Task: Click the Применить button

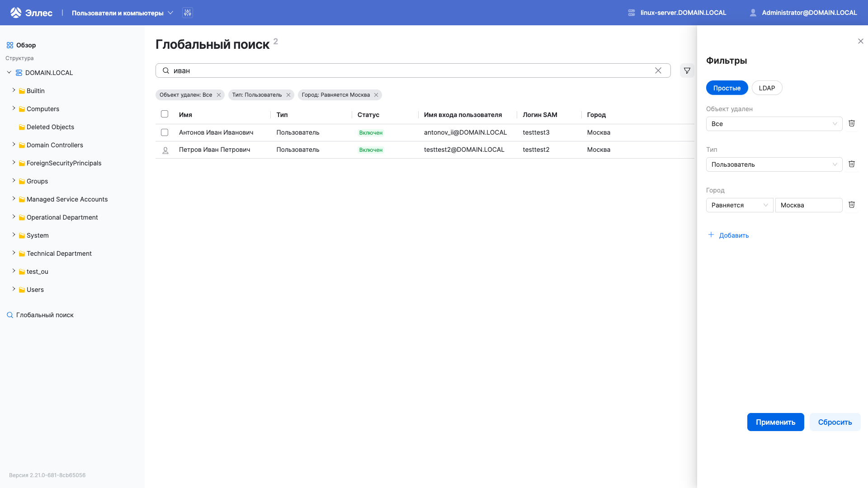Action: (775, 422)
